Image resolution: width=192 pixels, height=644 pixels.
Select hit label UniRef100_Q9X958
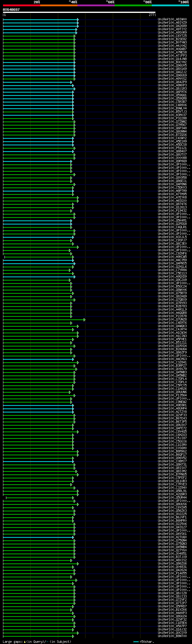[172, 178]
